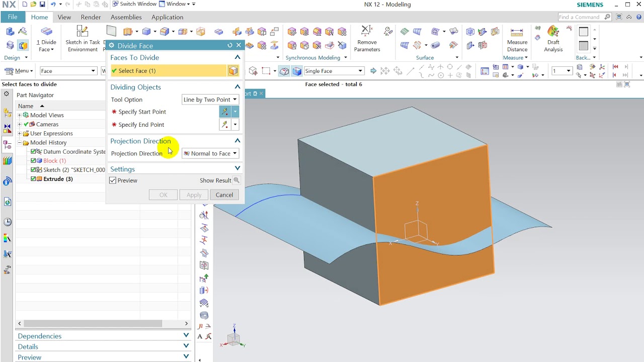The height and width of the screenshot is (362, 644).
Task: Toggle the Preview checkbox
Action: pos(113,180)
